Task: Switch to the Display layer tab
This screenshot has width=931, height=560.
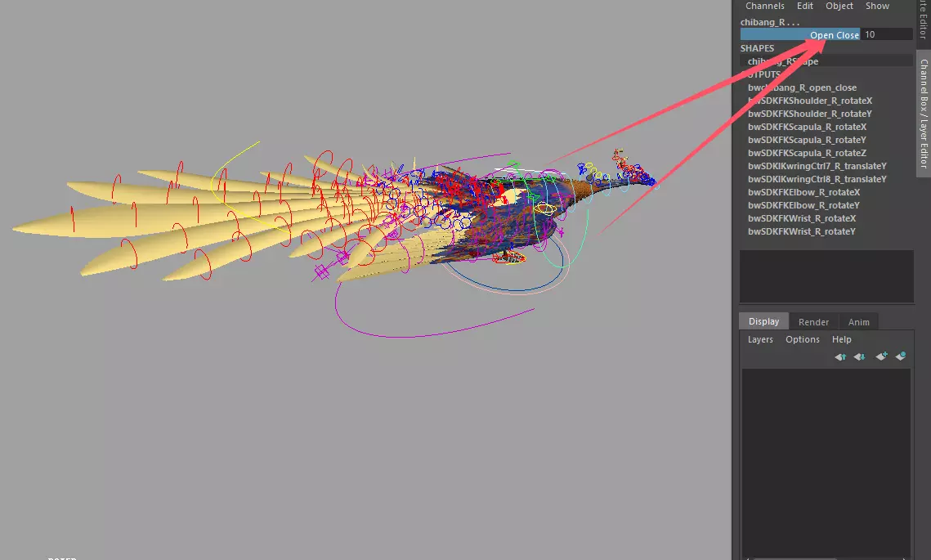Action: point(763,321)
